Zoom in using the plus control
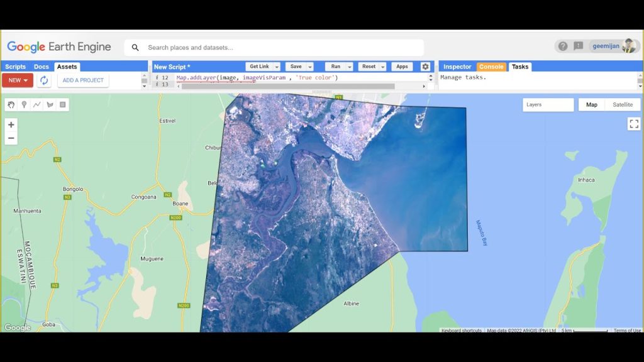644x362 pixels. 11,124
